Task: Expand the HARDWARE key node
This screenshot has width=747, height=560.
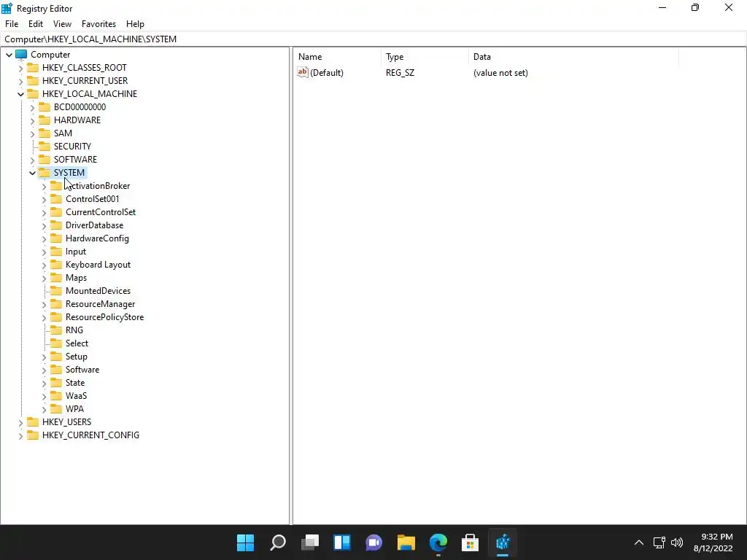Action: [x=32, y=120]
